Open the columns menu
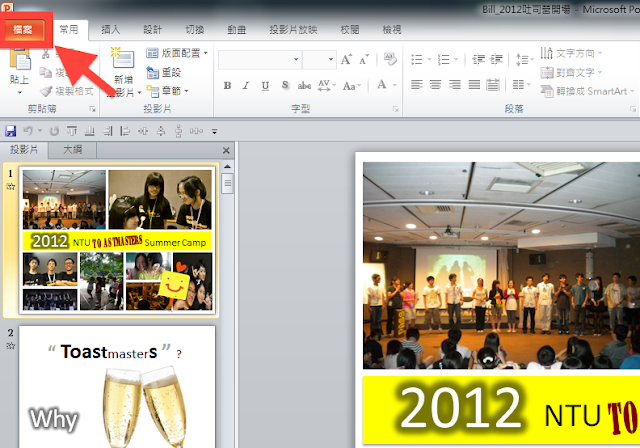The image size is (640, 448). point(522,85)
